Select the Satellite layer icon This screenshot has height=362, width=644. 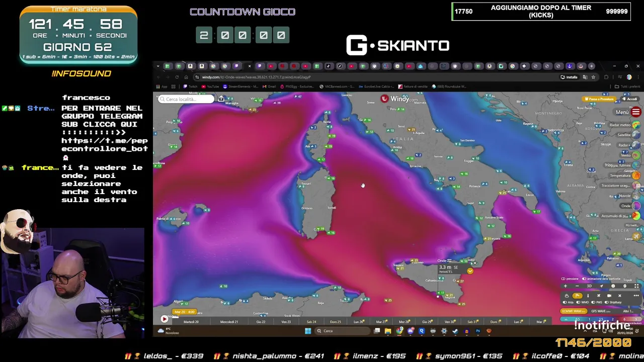pyautogui.click(x=636, y=135)
